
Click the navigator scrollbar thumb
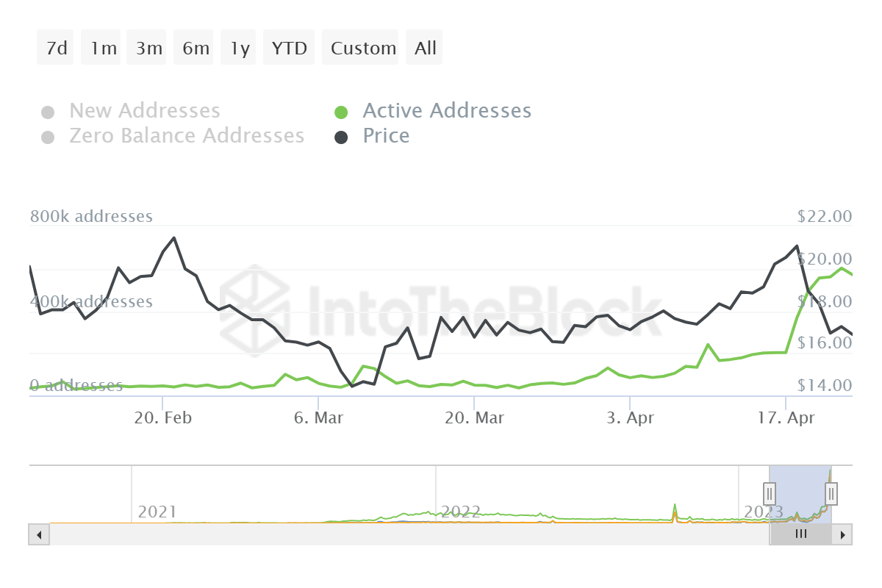coord(800,534)
